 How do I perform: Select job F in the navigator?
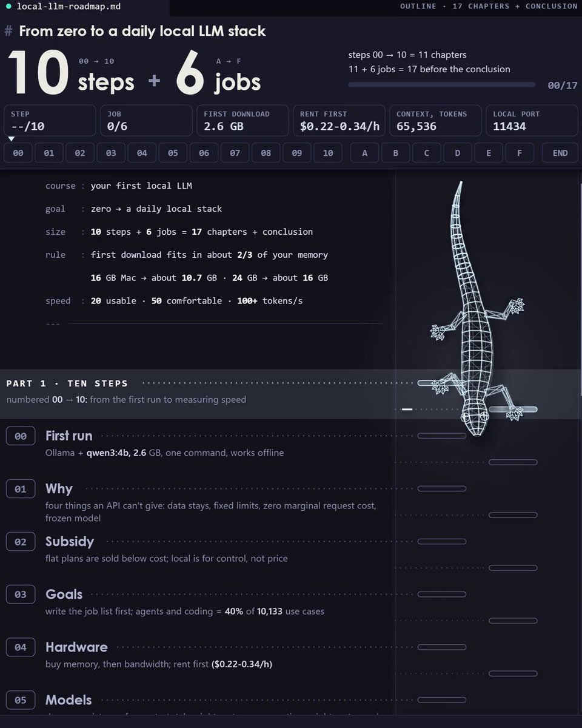coord(520,153)
